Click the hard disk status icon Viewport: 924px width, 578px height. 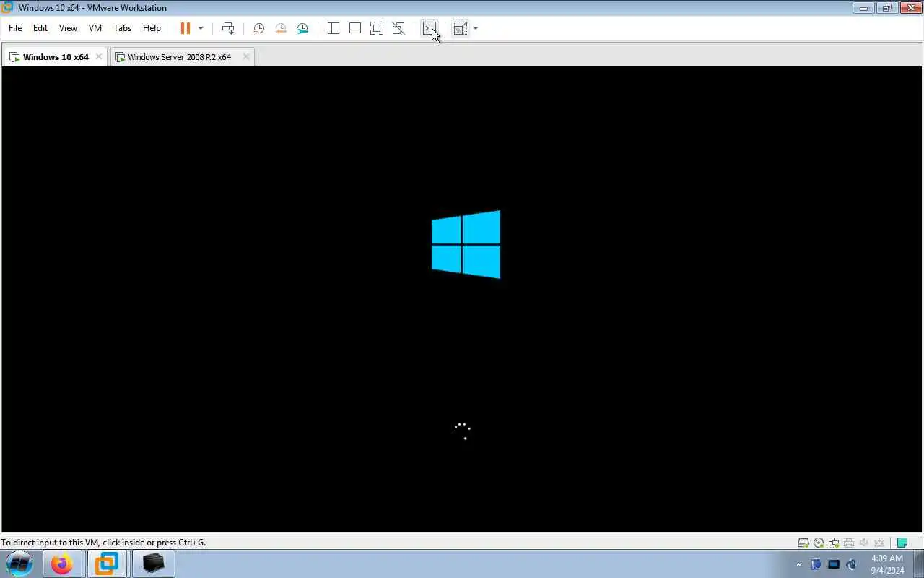(803, 543)
